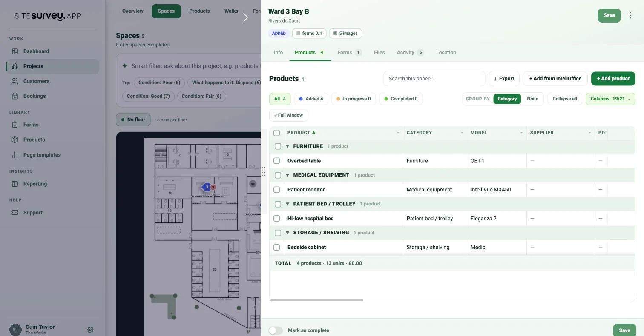Click the panel resize grip handle
This screenshot has width=644, height=336.
[264, 171]
